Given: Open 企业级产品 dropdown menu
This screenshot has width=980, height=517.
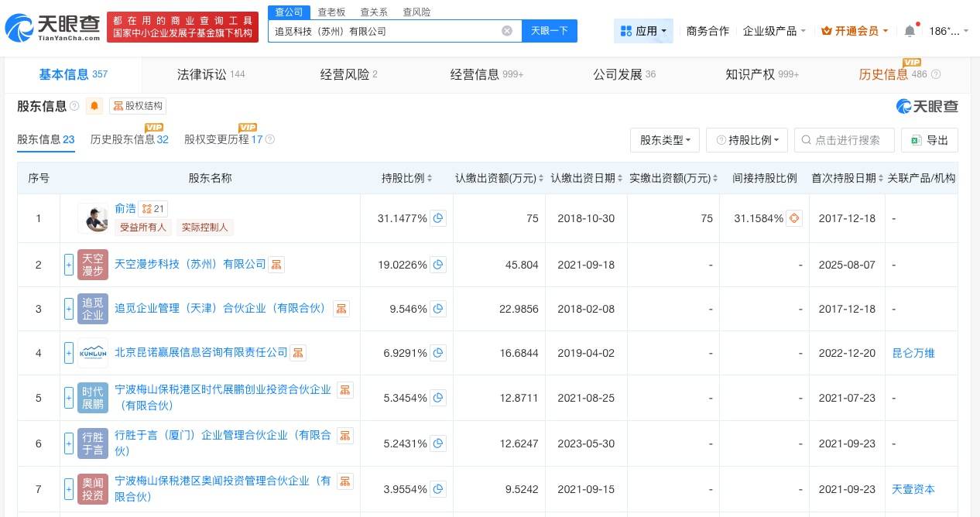Looking at the screenshot, I should coord(774,31).
